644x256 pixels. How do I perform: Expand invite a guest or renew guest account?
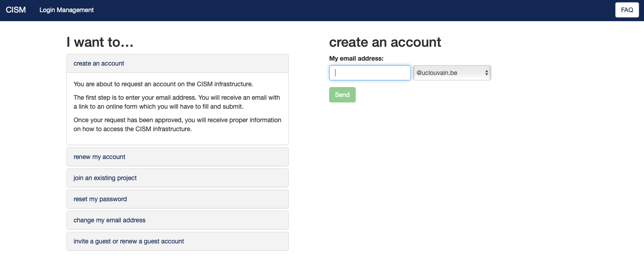[177, 241]
